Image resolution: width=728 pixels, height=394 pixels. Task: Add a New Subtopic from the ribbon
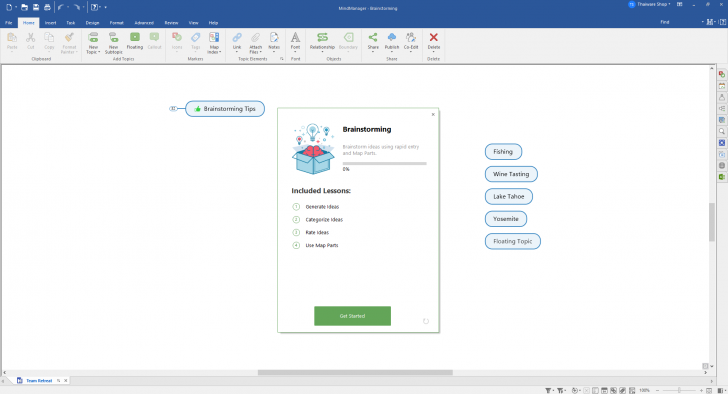tap(113, 37)
